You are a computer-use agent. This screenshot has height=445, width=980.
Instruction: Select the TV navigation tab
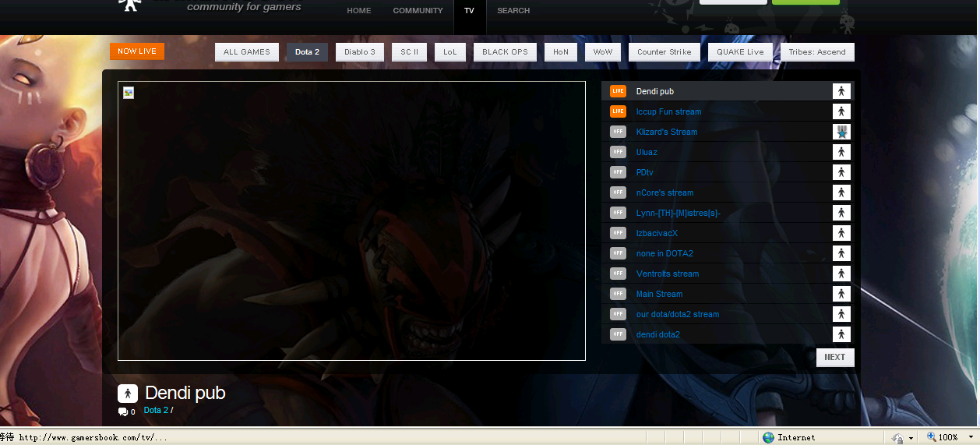coord(469,11)
